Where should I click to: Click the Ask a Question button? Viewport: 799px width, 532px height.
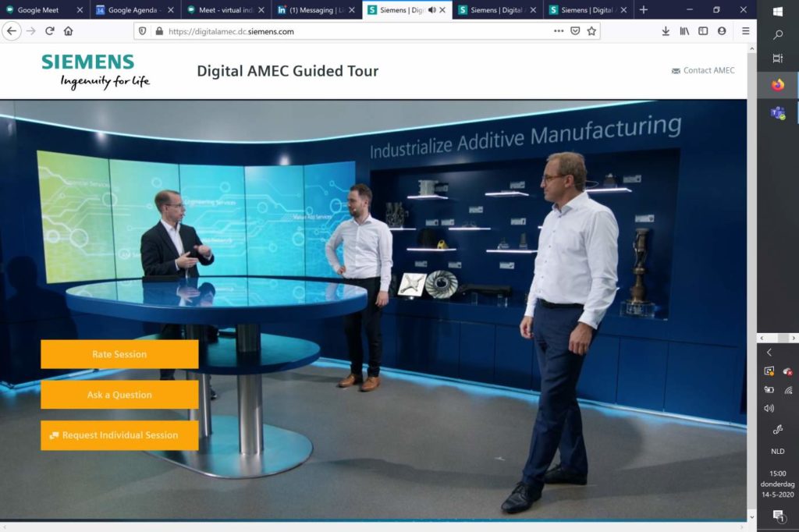point(119,395)
